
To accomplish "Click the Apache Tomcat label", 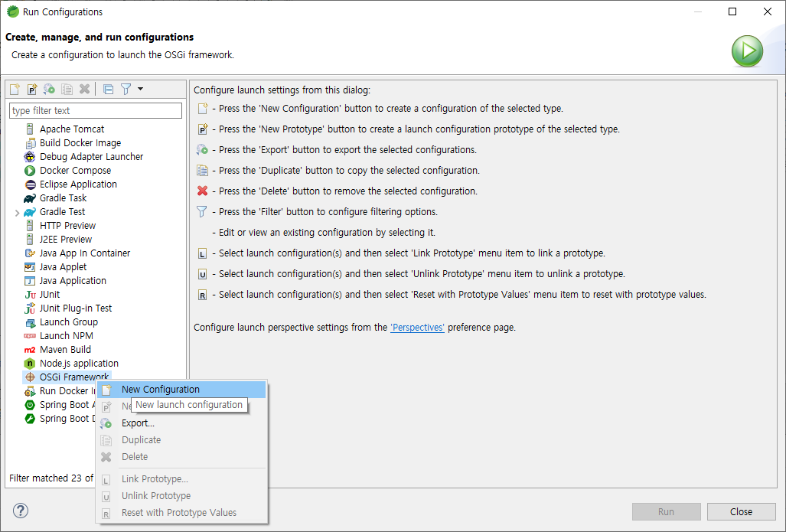I will point(72,129).
